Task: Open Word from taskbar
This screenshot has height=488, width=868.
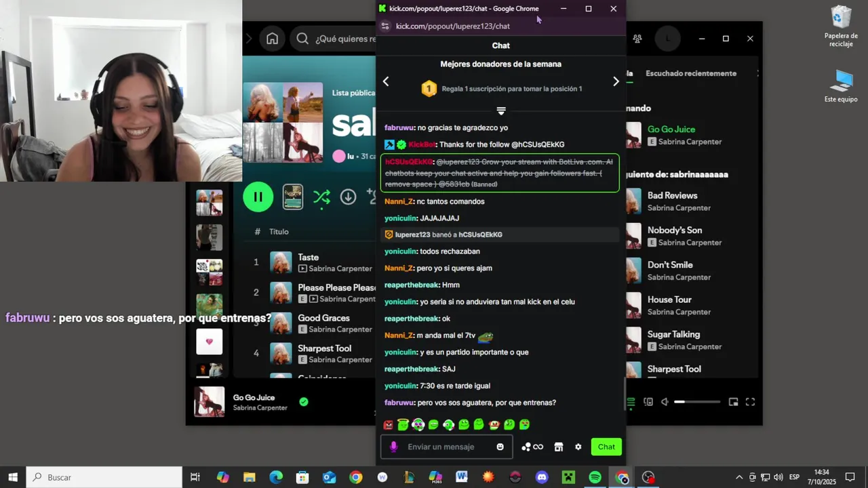Action: pos(462,477)
